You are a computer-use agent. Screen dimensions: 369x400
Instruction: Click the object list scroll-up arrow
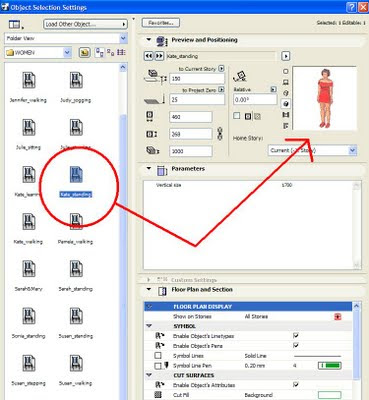(123, 68)
